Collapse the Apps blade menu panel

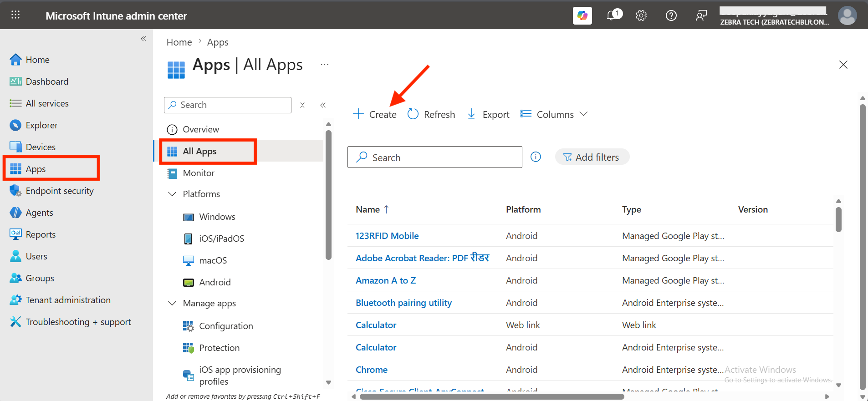point(323,105)
